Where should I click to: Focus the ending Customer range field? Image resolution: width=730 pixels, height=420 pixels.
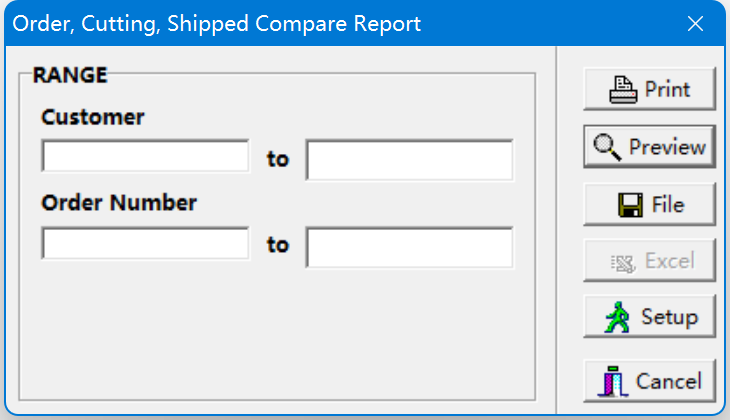[410, 160]
